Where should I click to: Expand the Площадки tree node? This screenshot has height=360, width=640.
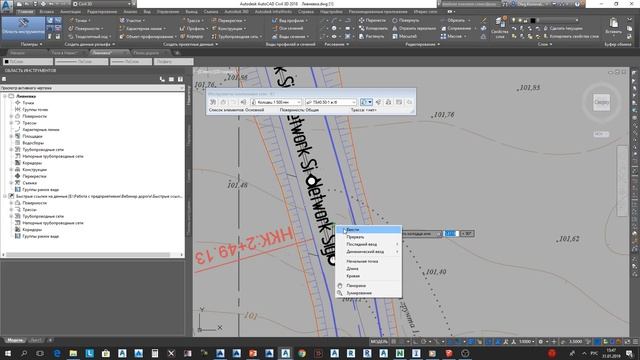tap(11, 136)
